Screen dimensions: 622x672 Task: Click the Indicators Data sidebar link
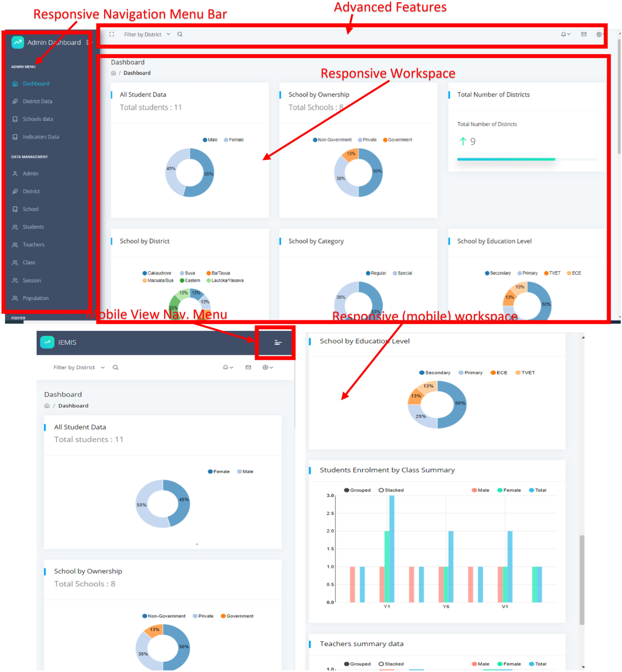pyautogui.click(x=41, y=137)
